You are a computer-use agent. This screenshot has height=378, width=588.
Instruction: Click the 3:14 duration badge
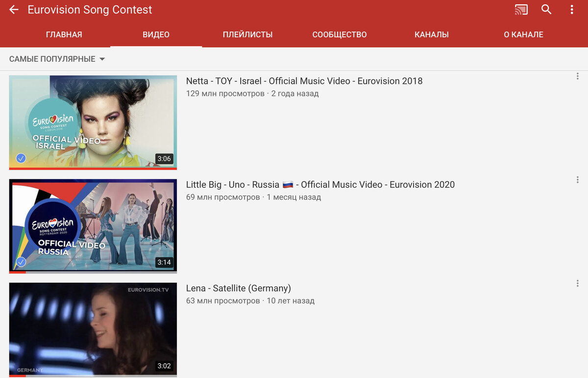[x=164, y=262]
